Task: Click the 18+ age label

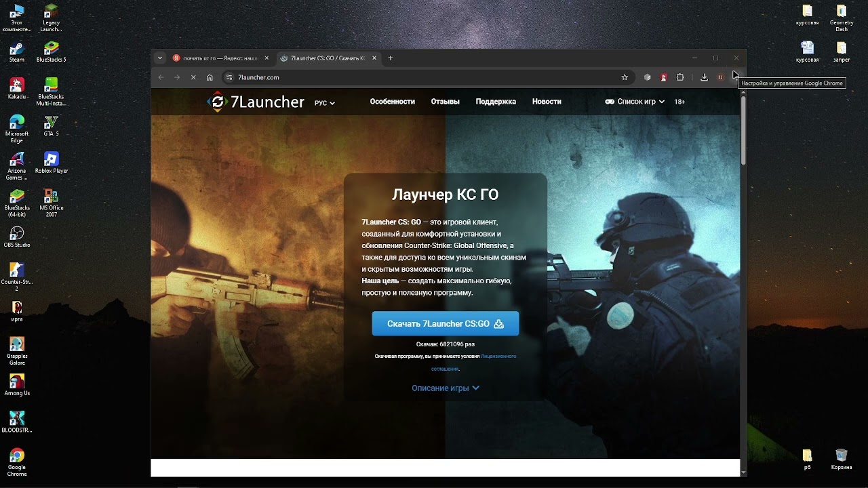Action: coord(679,102)
